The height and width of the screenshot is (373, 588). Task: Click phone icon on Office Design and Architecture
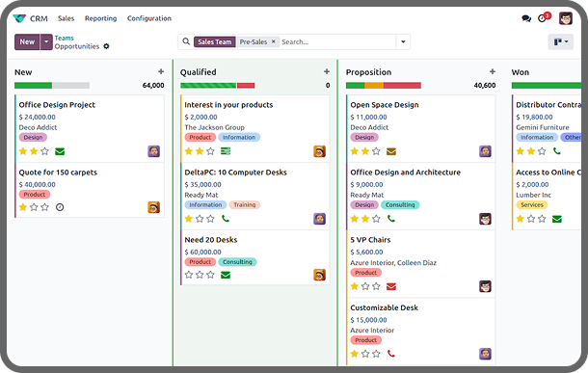(391, 219)
